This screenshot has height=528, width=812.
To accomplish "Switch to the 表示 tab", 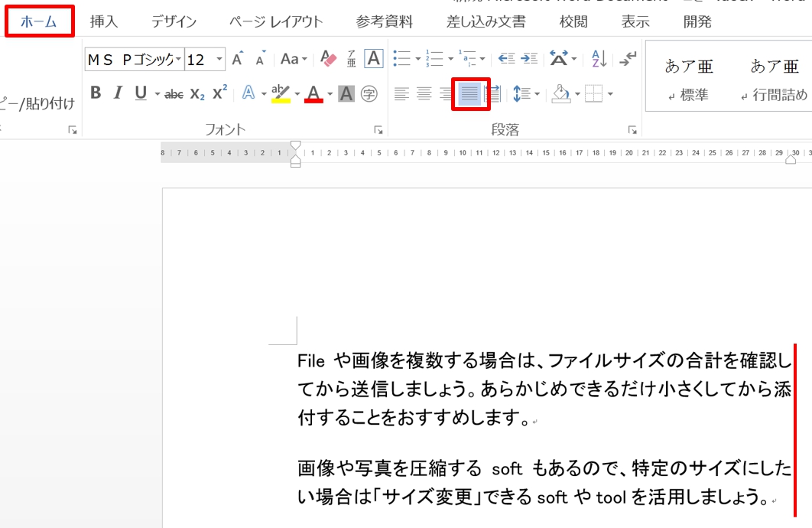I will coord(635,21).
